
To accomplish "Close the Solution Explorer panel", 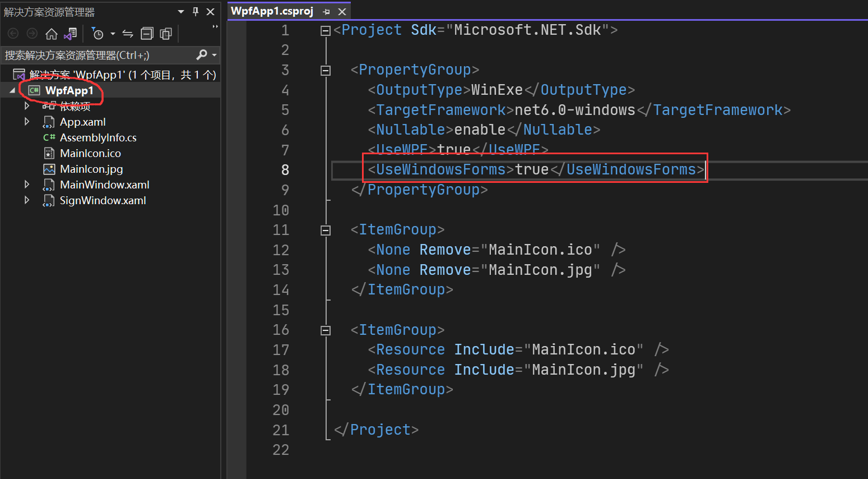I will pyautogui.click(x=211, y=12).
